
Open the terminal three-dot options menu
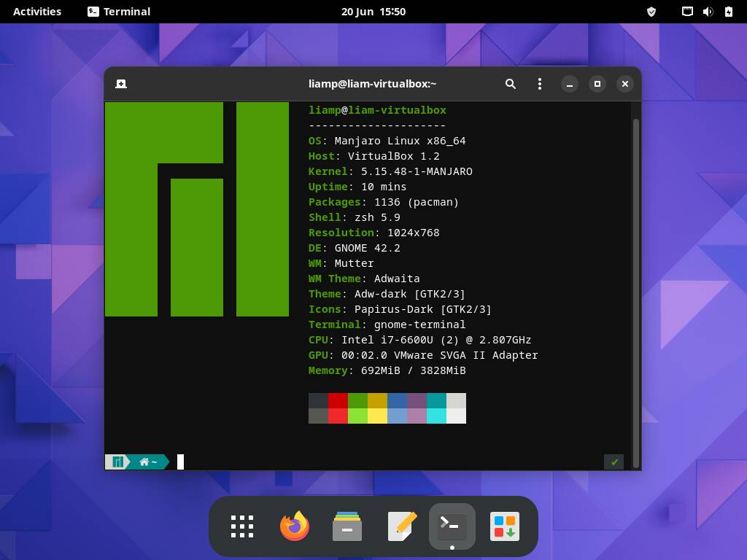[x=539, y=84]
